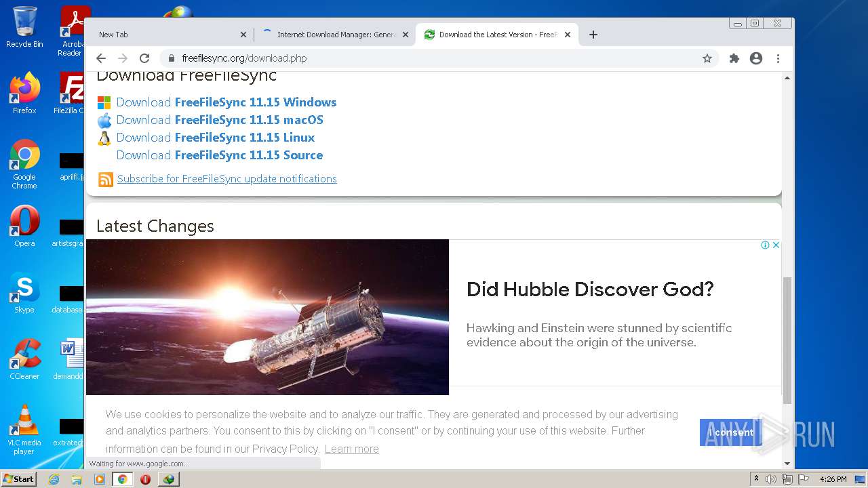The width and height of the screenshot is (868, 488).
Task: Open the ad info icon
Action: (765, 245)
